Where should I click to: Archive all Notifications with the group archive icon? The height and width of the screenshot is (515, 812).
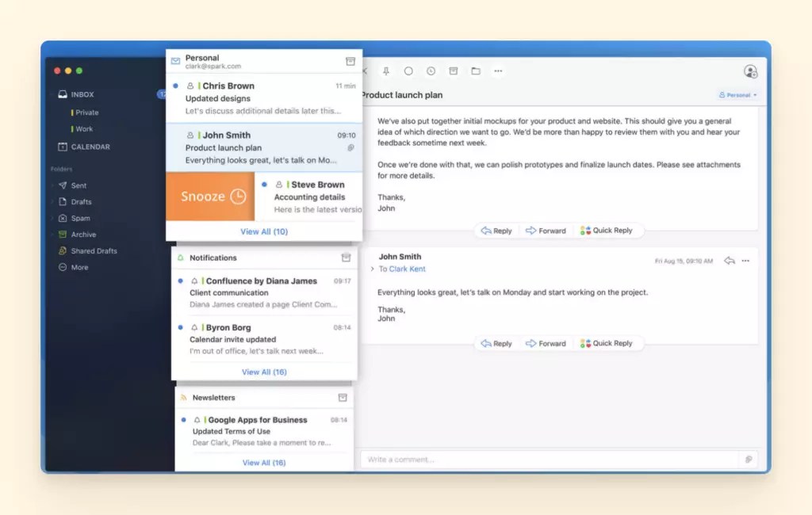(345, 257)
